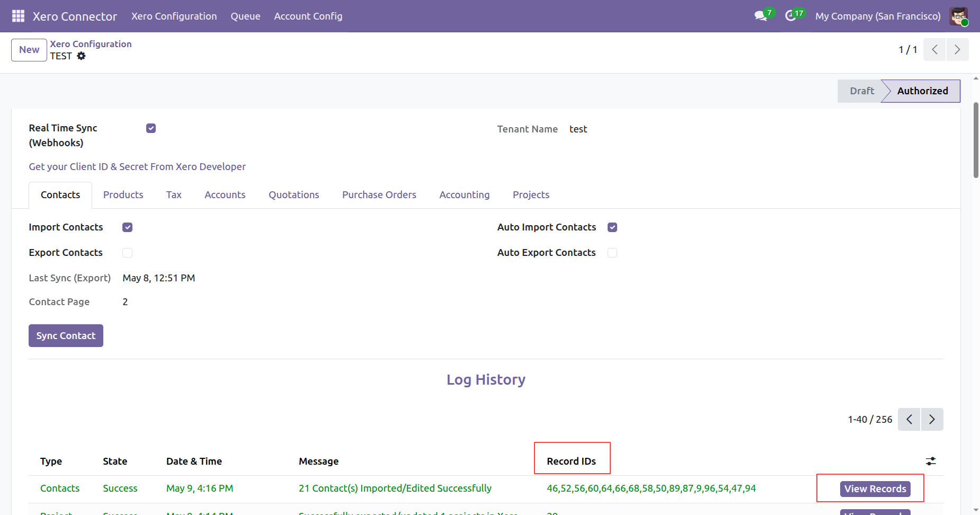
Task: Enable the Auto Export Contacts checkbox
Action: point(612,253)
